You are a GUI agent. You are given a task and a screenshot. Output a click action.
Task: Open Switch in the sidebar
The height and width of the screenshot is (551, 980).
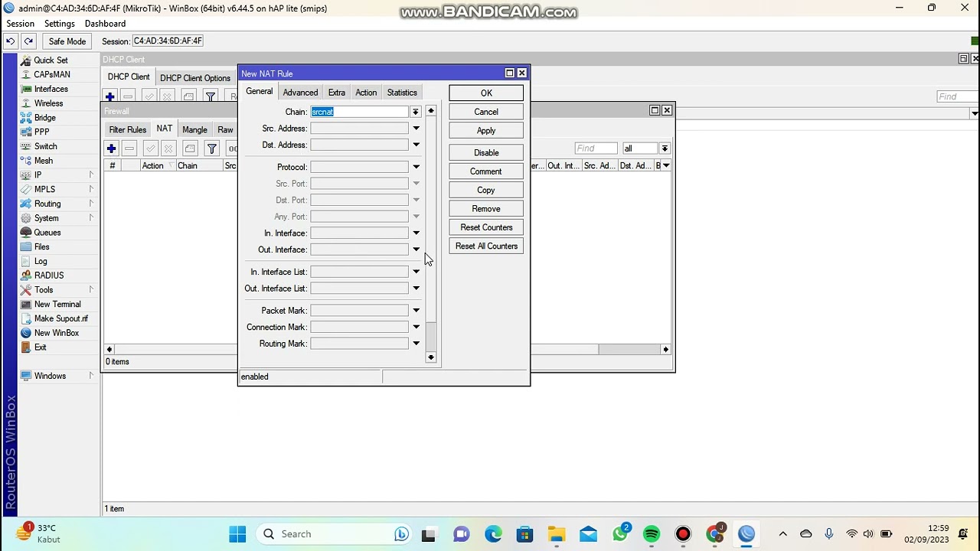45,146
